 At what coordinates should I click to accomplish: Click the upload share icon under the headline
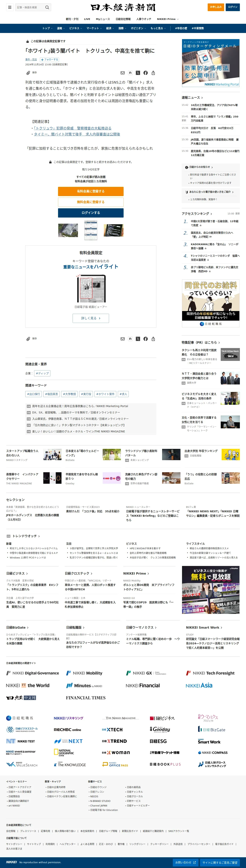click(153, 73)
